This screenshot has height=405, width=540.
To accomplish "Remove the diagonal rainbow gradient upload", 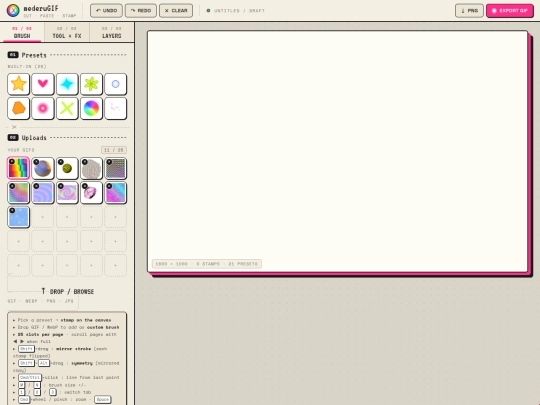I will (x=12, y=186).
